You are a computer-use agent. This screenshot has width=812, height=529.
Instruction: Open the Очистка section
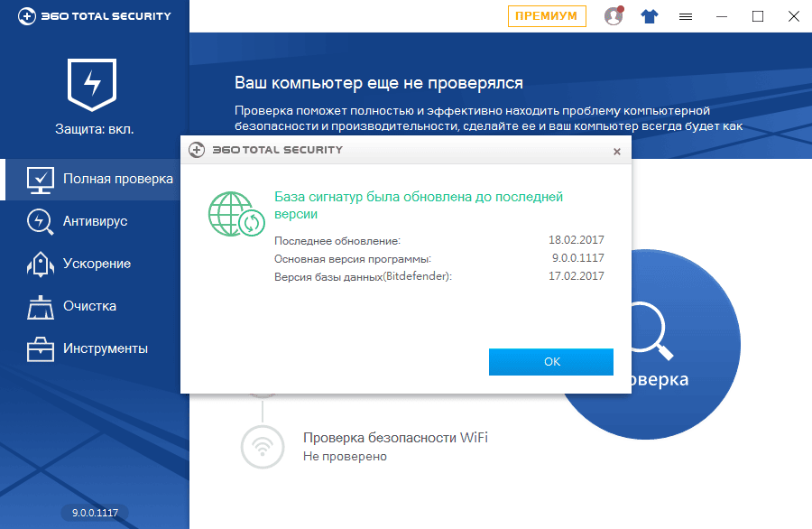(93, 307)
